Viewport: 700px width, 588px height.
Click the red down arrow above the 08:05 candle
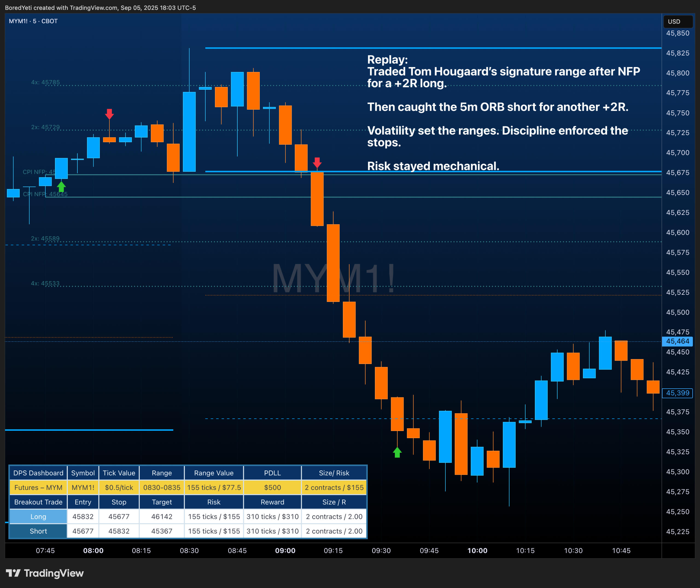(x=109, y=114)
